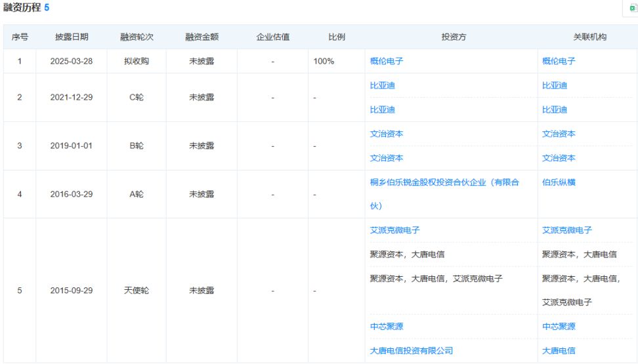Open 概伦电子 link in 关联机构 column
638x364 pixels.
(559, 61)
